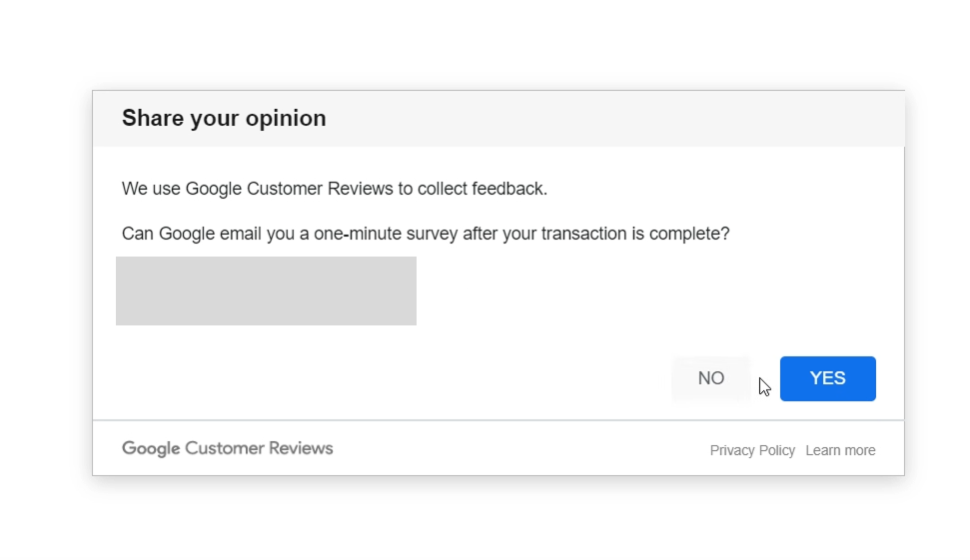
Task: View Google's privacy policy from the footer
Action: pos(752,450)
